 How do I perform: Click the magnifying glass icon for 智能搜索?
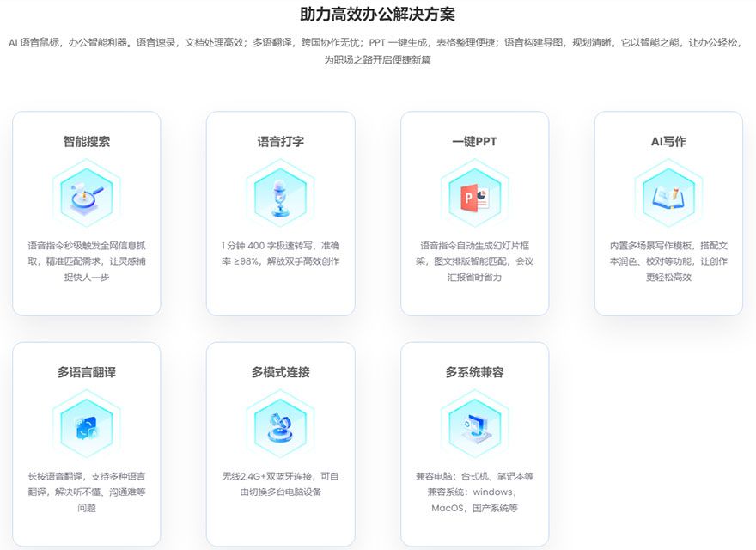(86, 194)
